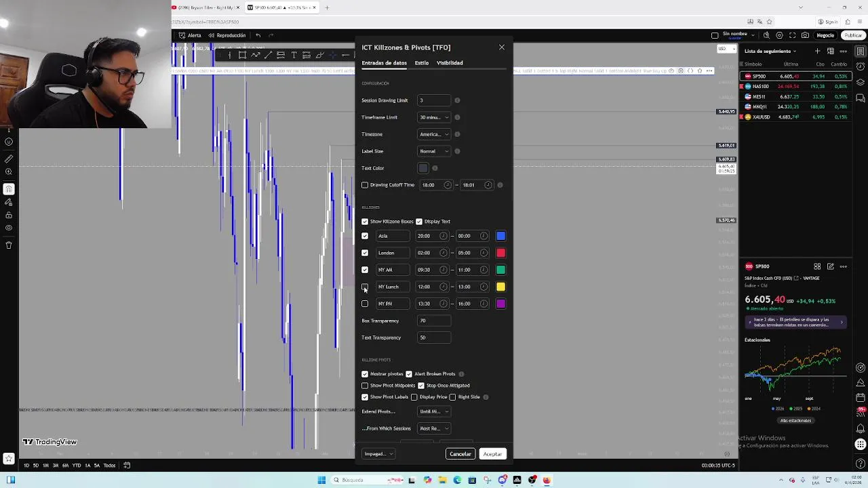Open the USD currency dropdown on price axis
Screen dimensions: 868x488
click(727, 49)
